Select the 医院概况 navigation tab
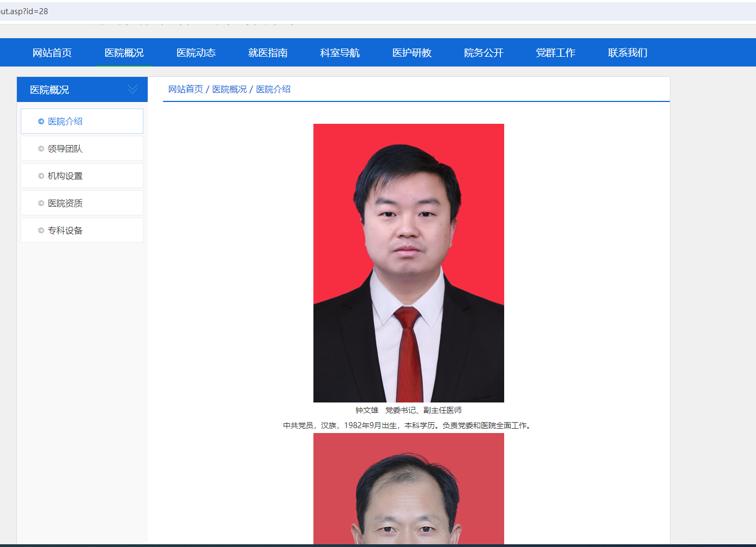 pyautogui.click(x=124, y=53)
